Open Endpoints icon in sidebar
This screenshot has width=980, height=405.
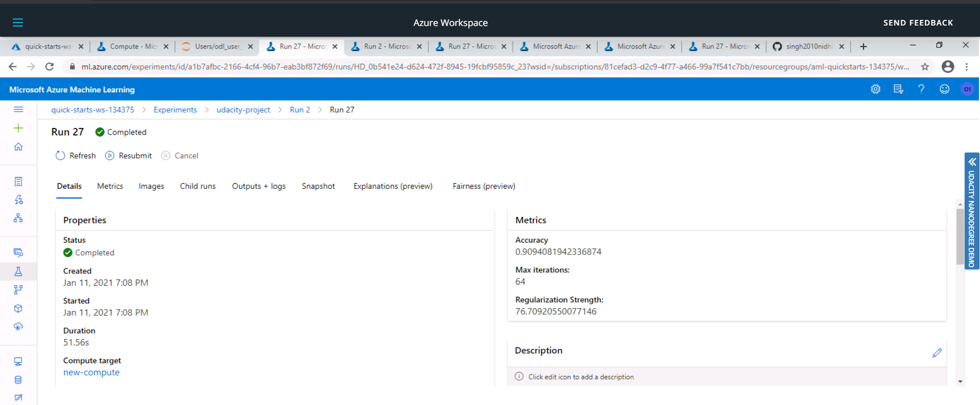pyautogui.click(x=18, y=326)
